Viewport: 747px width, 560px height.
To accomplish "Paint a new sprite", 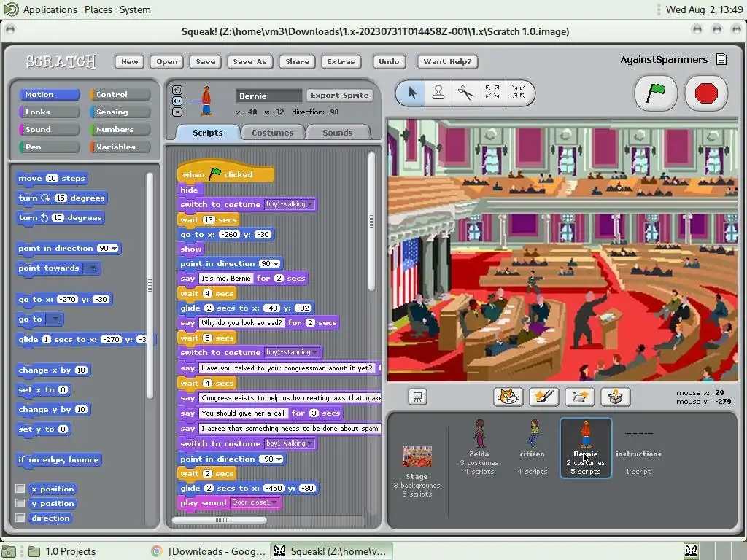I will coord(543,397).
